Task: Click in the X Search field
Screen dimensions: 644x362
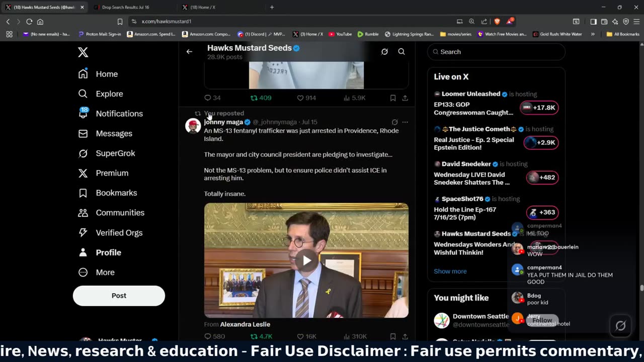Action: tap(496, 52)
